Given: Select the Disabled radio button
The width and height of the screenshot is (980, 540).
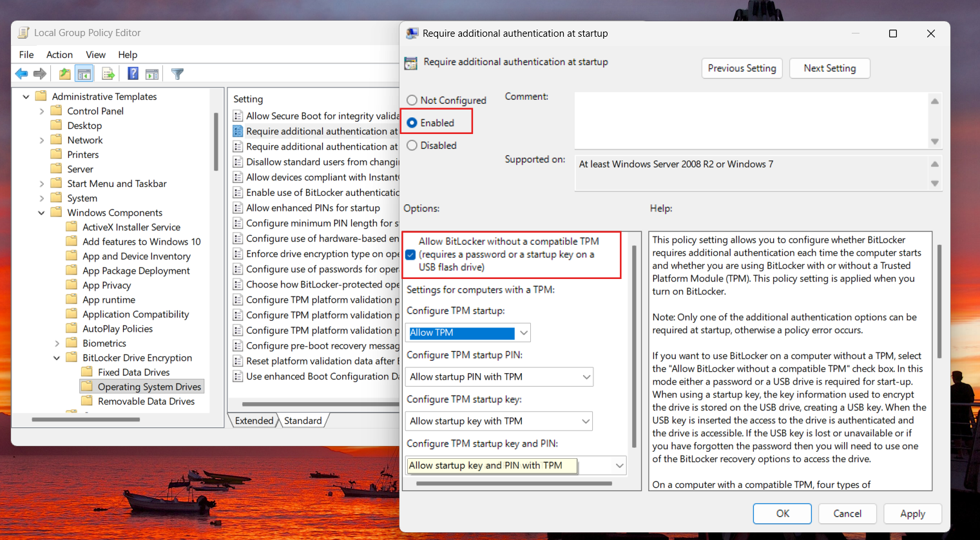Looking at the screenshot, I should click(411, 145).
